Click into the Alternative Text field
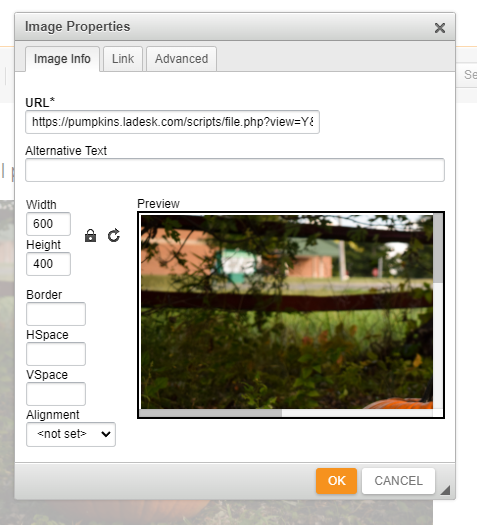 pyautogui.click(x=235, y=170)
